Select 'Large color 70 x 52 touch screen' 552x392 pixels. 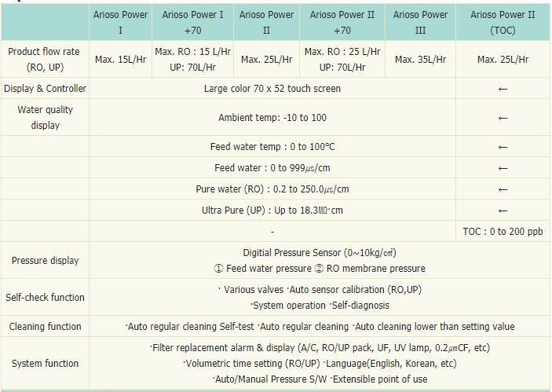(x=272, y=89)
